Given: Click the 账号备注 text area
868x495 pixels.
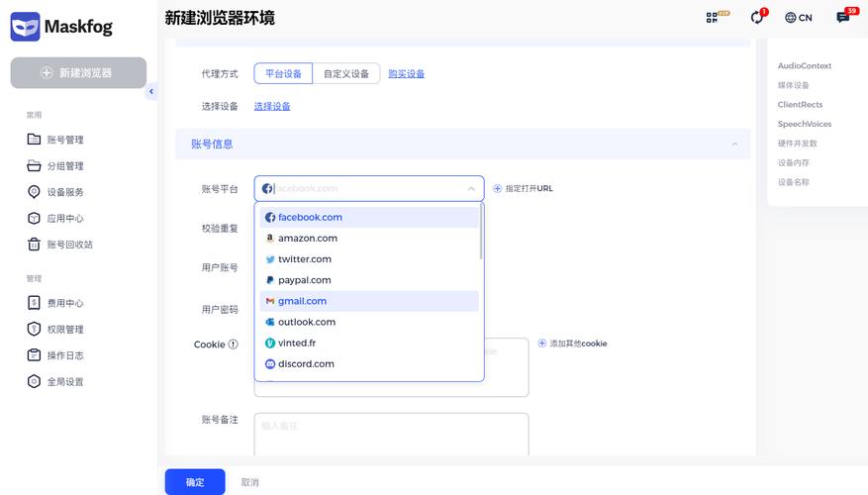Looking at the screenshot, I should 391,434.
